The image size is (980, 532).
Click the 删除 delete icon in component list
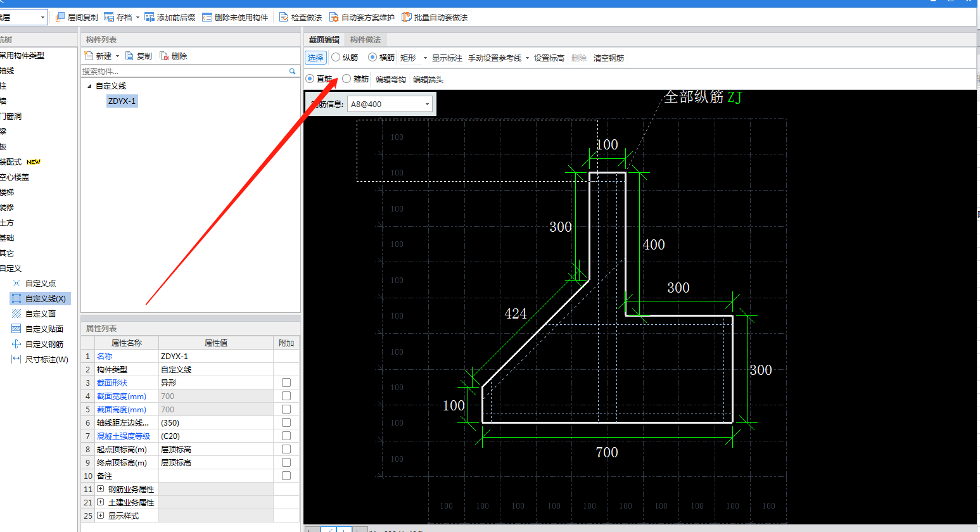click(164, 56)
